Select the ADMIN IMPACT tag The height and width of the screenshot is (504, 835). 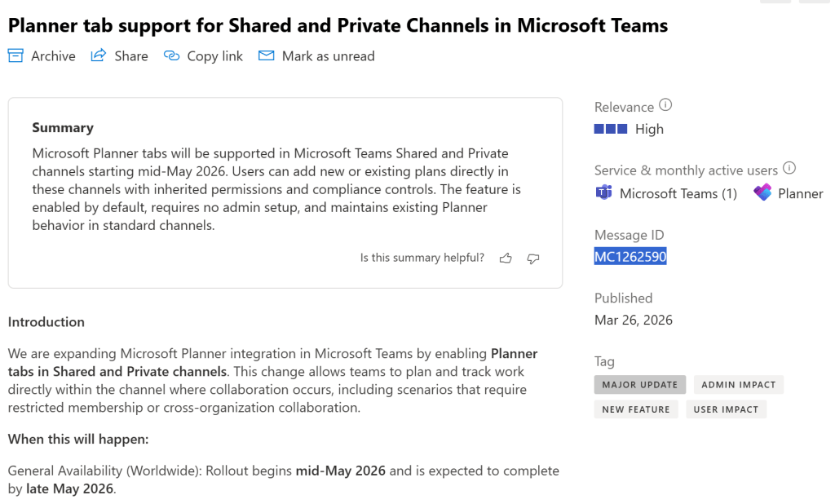click(739, 384)
